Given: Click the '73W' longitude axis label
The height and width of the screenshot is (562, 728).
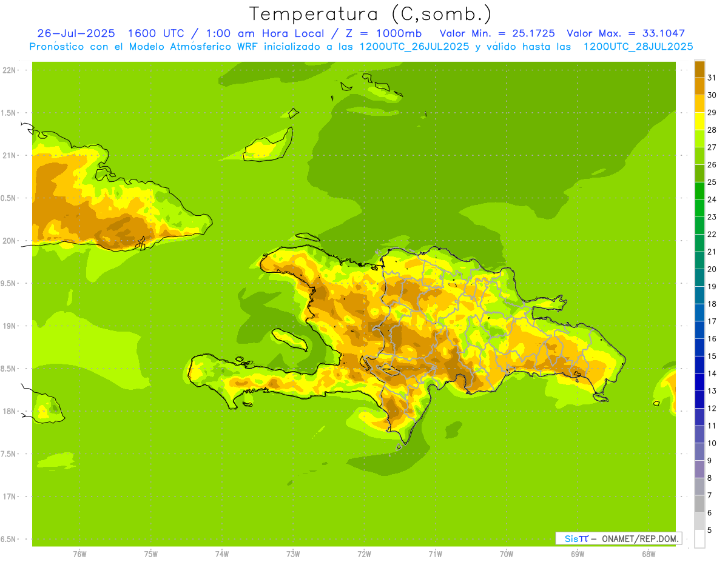Looking at the screenshot, I should pyautogui.click(x=293, y=554).
